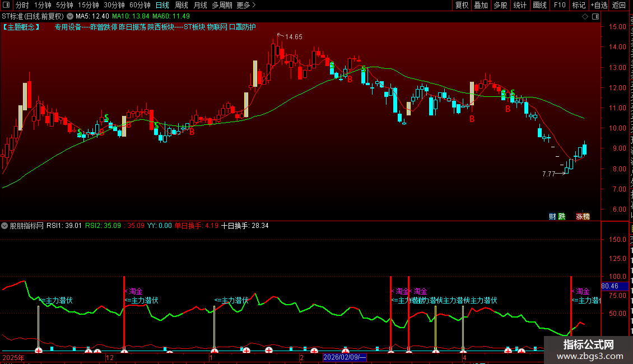
Task: Toggle the right sidebar panel icon
Action: 595,17
